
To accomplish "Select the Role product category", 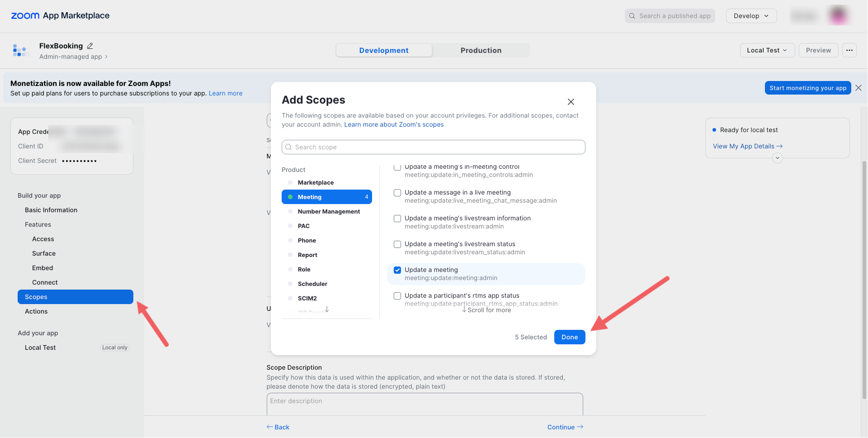I will [x=326, y=269].
